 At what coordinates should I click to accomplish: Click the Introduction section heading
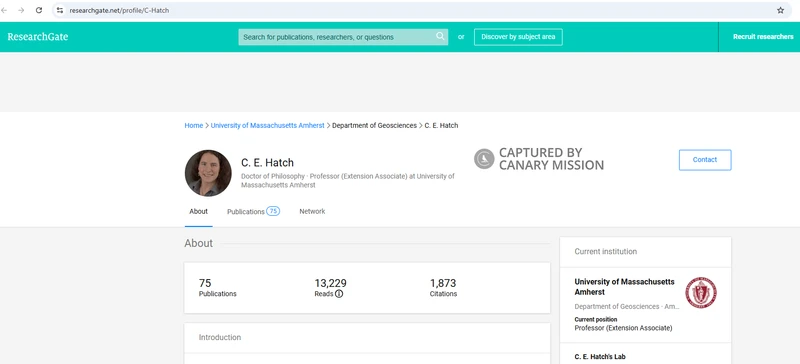click(x=220, y=337)
